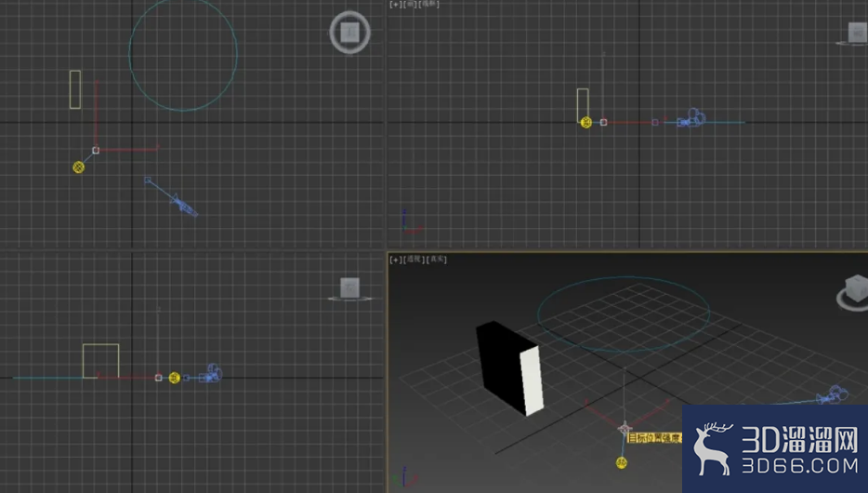The height and width of the screenshot is (493, 868).
Task: Click the ViewCube in the front viewport
Action: pos(857,33)
